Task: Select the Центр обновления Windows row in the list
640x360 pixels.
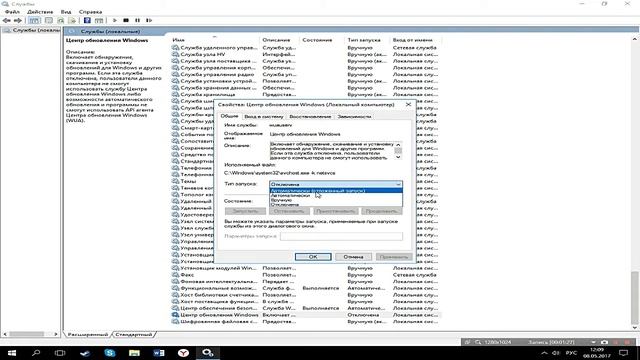Action: coord(306,315)
